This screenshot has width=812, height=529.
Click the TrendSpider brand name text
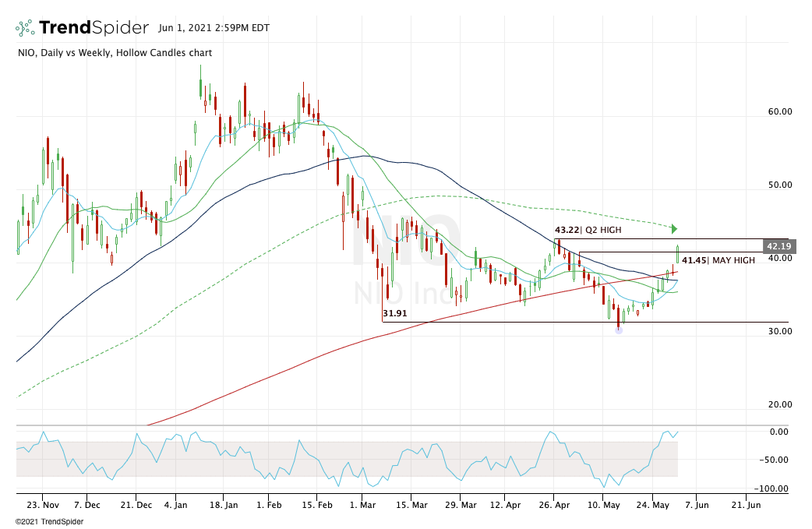point(94,27)
